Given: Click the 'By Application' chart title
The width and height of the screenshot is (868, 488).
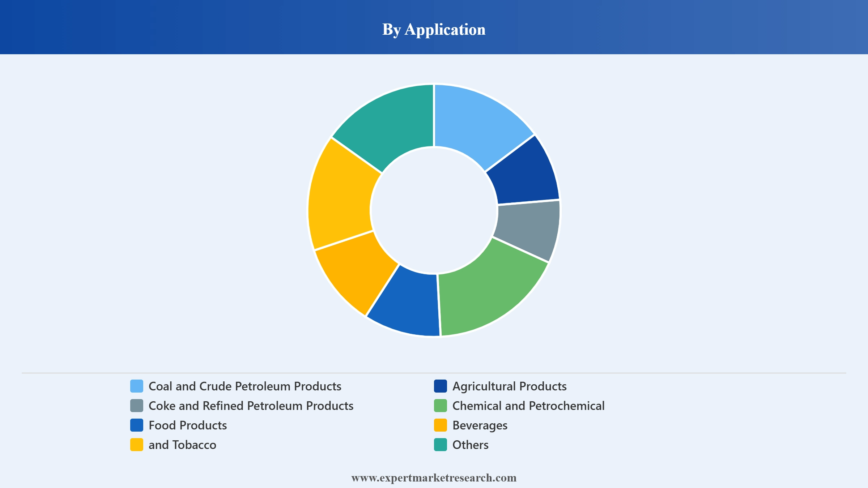Looking at the screenshot, I should click(434, 29).
